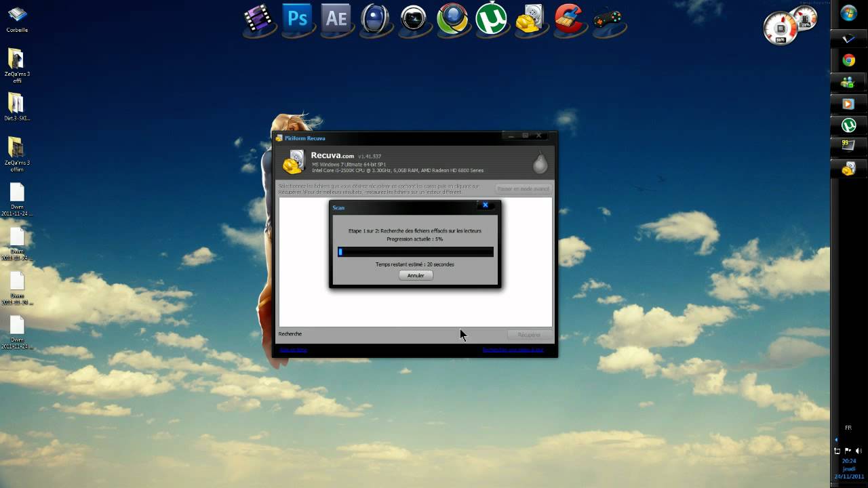Viewport: 868px width, 488px height.
Task: Open the Windows Start orb
Action: point(848,14)
